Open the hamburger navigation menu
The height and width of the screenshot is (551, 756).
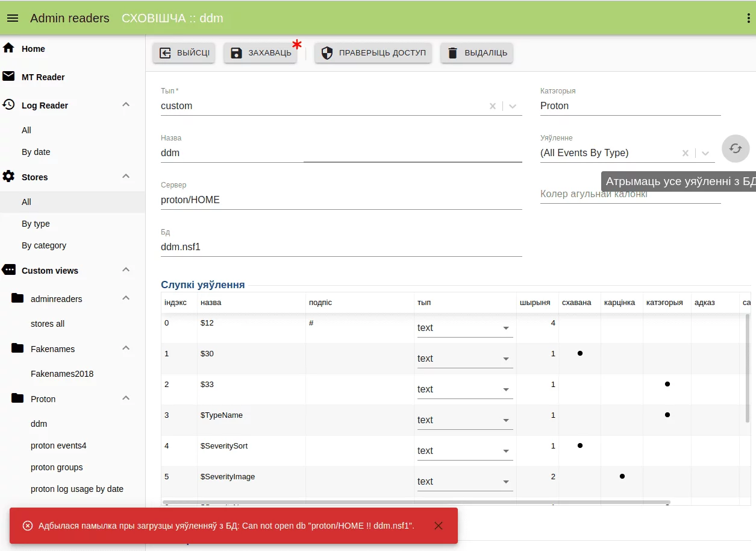[13, 18]
